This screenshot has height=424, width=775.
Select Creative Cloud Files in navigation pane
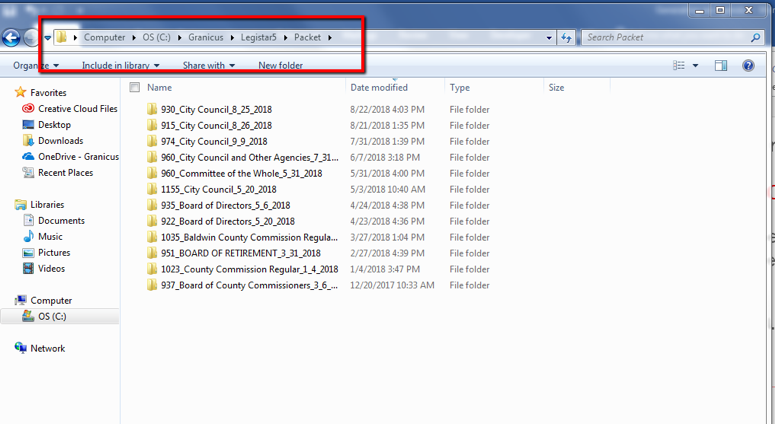[x=78, y=109]
